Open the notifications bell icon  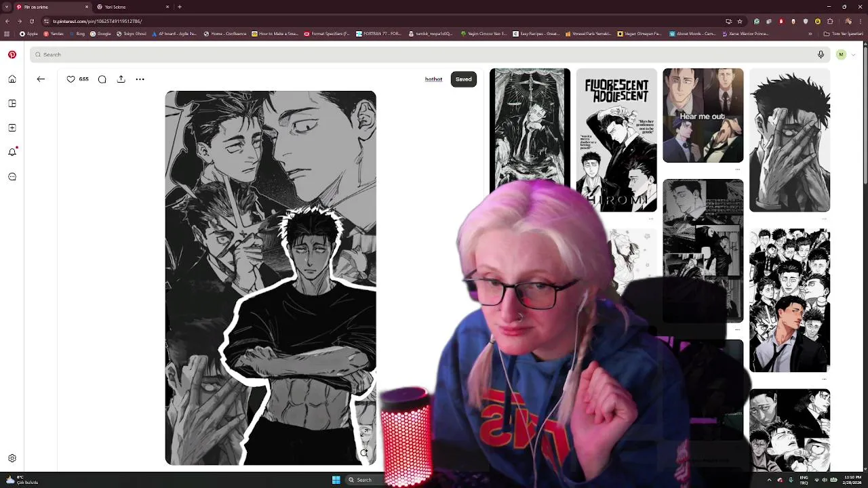click(12, 152)
